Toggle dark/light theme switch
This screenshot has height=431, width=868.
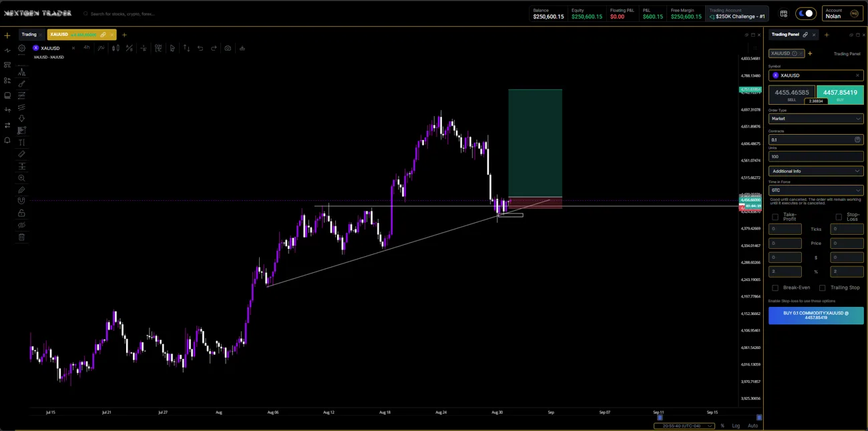point(806,13)
